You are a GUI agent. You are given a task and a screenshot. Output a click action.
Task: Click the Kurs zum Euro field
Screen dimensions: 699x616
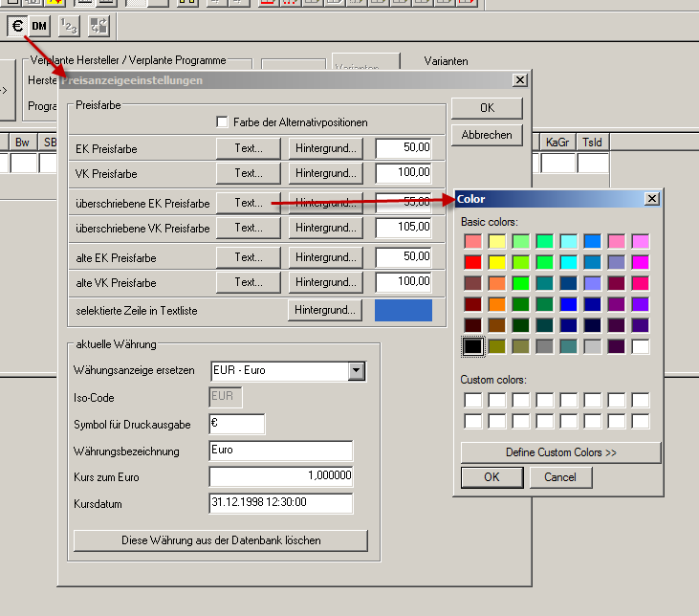[x=280, y=476]
